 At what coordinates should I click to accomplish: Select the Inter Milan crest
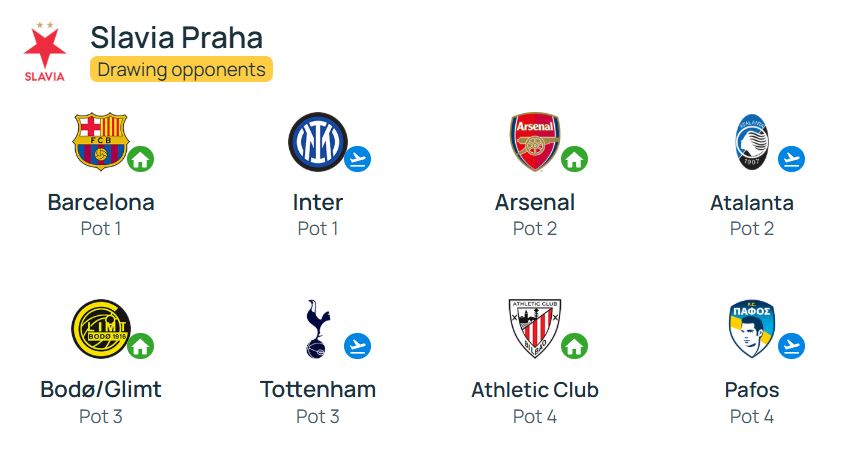click(x=318, y=142)
